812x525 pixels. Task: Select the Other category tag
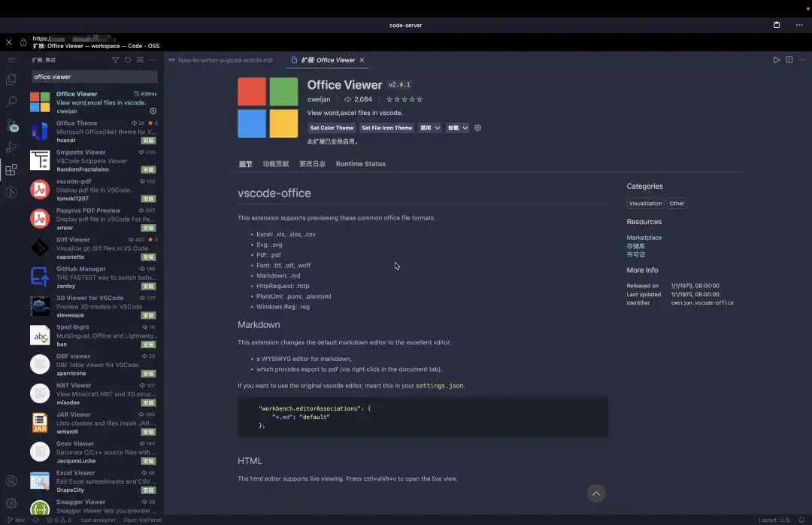pyautogui.click(x=677, y=203)
